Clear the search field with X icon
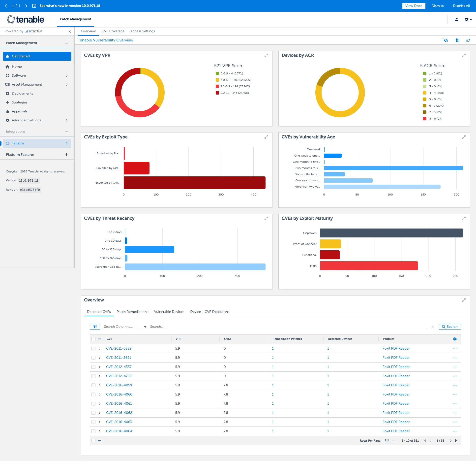 (433, 327)
